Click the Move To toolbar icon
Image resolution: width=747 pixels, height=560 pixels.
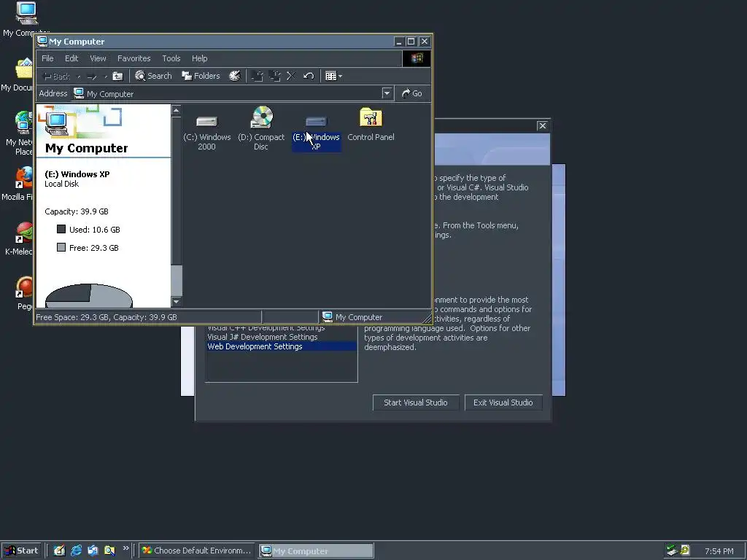tap(258, 76)
